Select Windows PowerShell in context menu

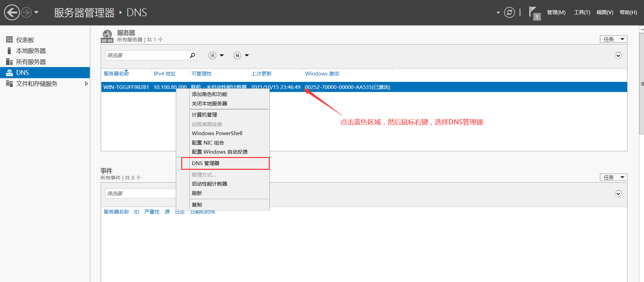(x=217, y=133)
